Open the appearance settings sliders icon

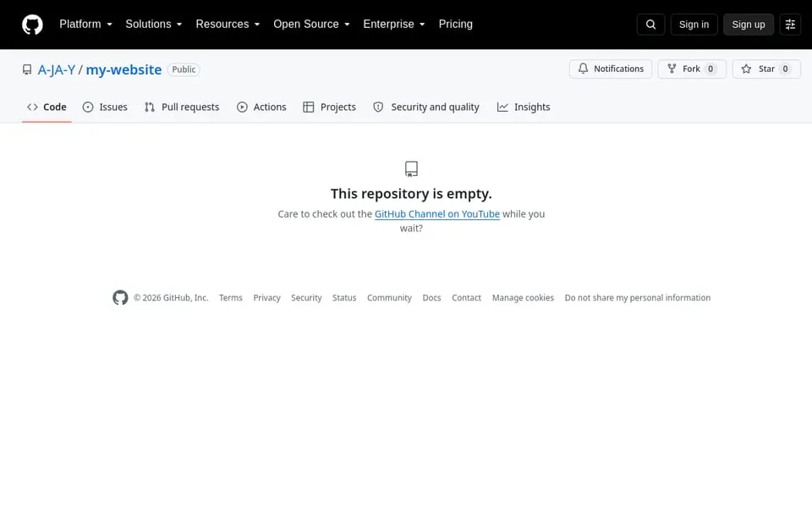click(x=790, y=25)
